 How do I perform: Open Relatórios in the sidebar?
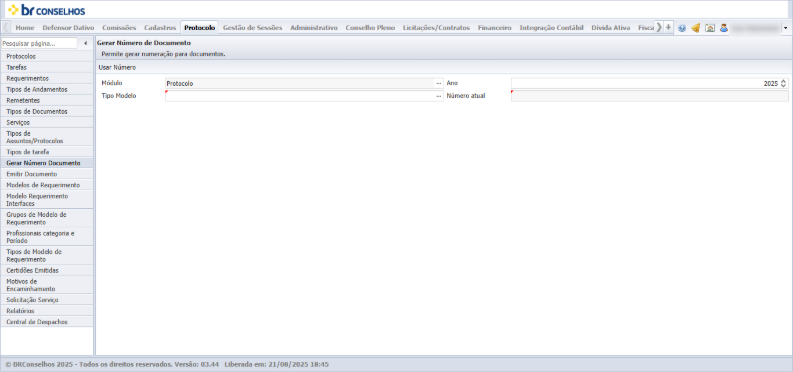[47, 311]
